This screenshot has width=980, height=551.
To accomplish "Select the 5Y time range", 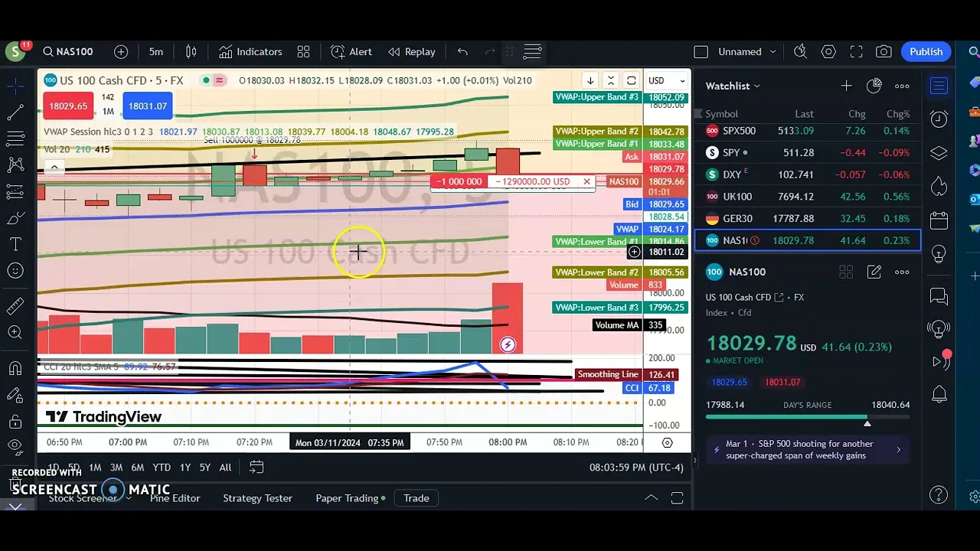I will click(x=205, y=467).
